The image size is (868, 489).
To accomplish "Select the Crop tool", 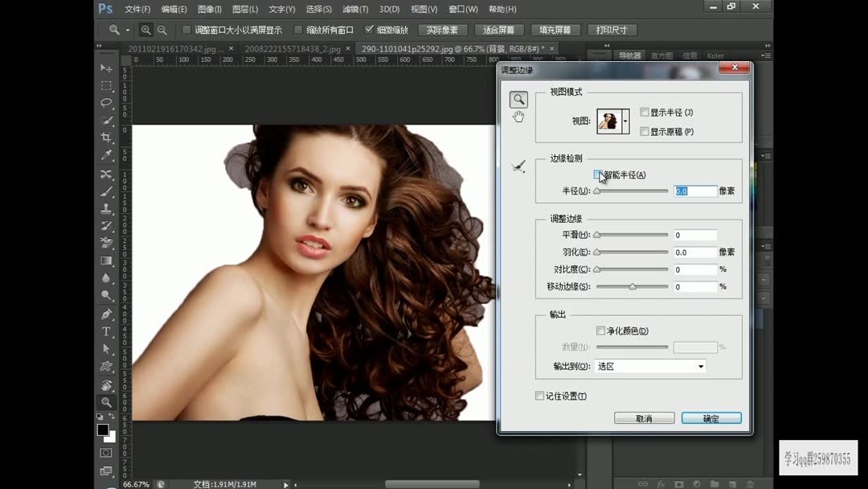I will [x=105, y=138].
